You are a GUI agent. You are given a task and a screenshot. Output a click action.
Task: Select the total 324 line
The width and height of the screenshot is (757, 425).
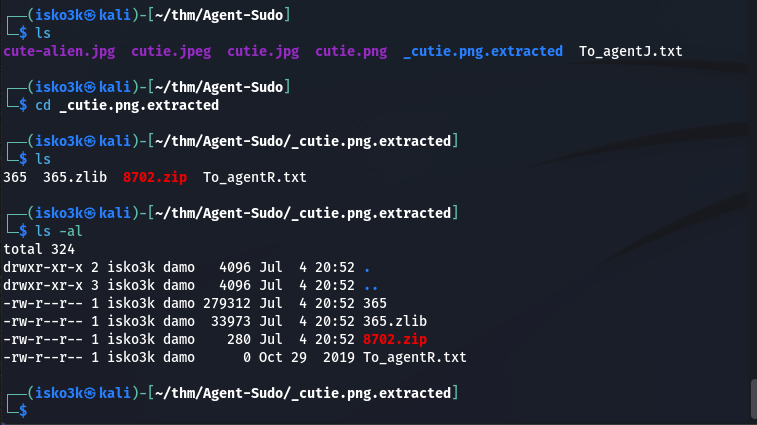click(x=39, y=249)
